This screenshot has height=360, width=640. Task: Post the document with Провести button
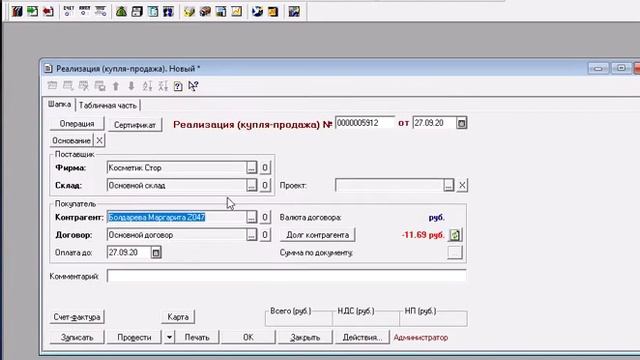(x=134, y=338)
